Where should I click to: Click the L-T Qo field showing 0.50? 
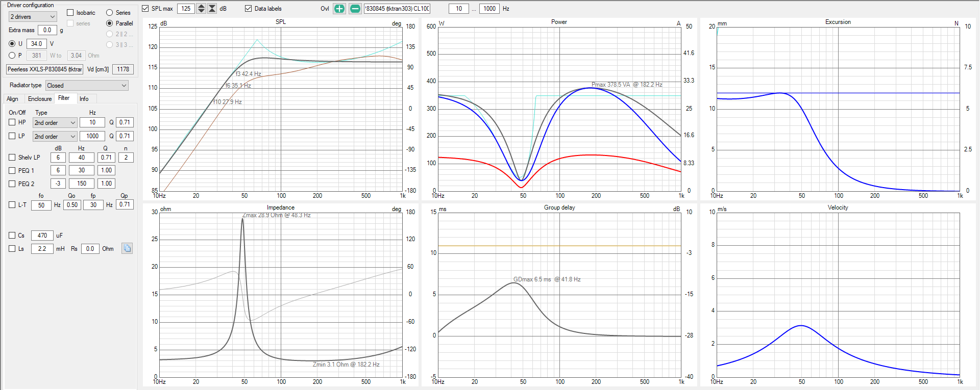tap(72, 205)
